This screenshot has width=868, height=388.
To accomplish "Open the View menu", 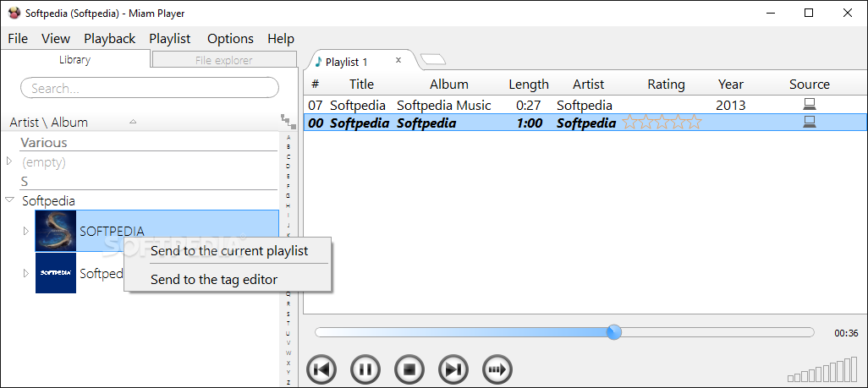I will (x=56, y=39).
